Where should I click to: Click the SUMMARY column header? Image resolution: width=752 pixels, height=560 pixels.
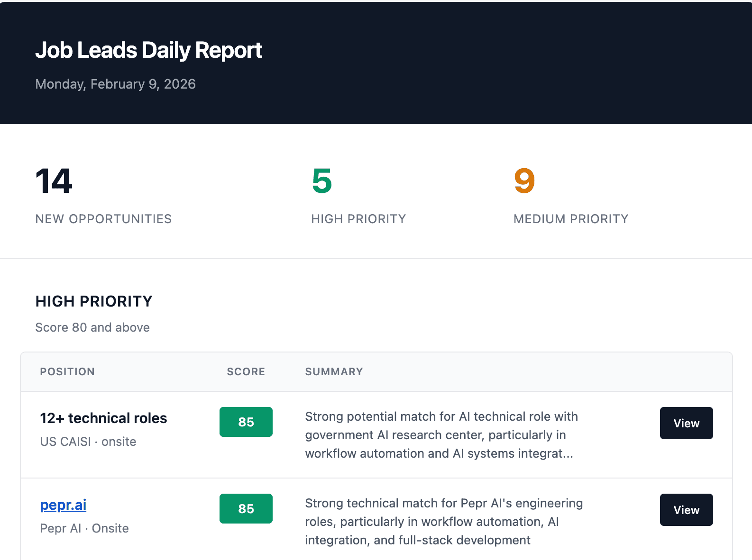[334, 371]
